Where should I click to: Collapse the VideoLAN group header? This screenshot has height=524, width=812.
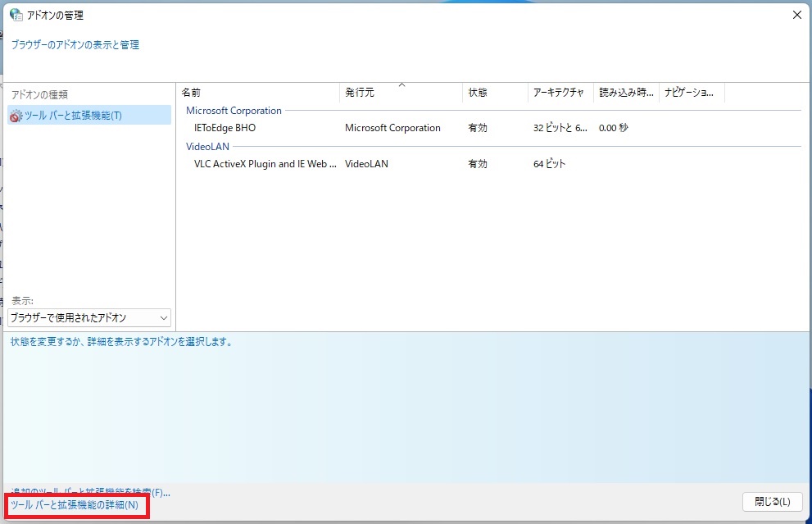(207, 147)
